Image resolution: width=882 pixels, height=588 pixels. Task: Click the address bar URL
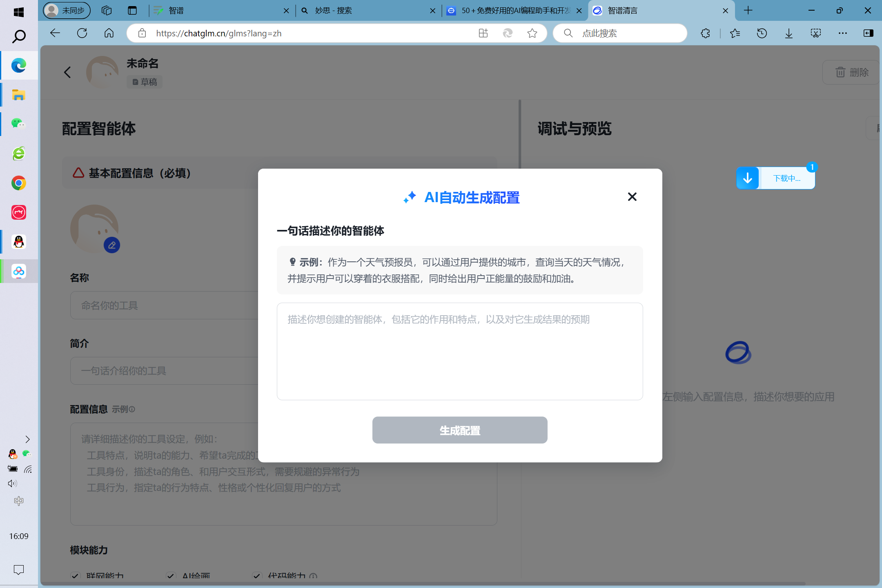218,33
